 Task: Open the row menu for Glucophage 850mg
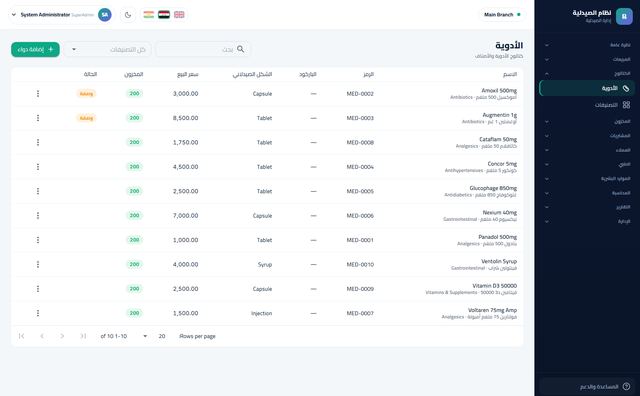[x=38, y=191]
